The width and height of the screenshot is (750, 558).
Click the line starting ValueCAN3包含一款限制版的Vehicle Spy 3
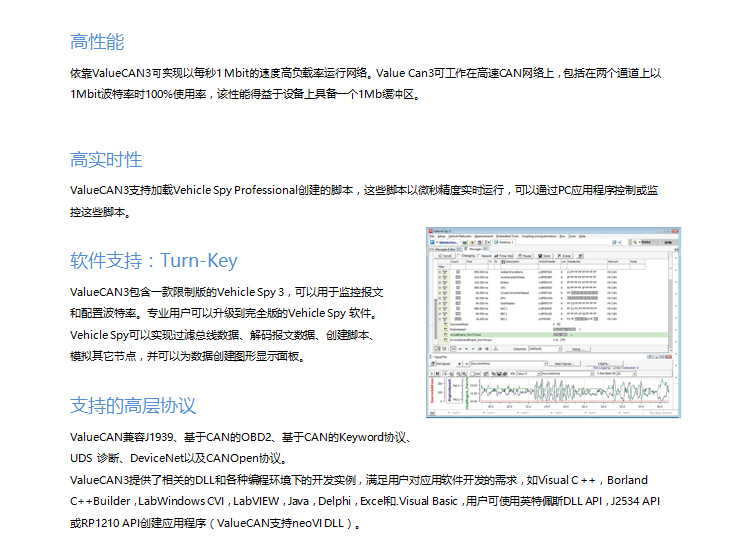(x=227, y=292)
